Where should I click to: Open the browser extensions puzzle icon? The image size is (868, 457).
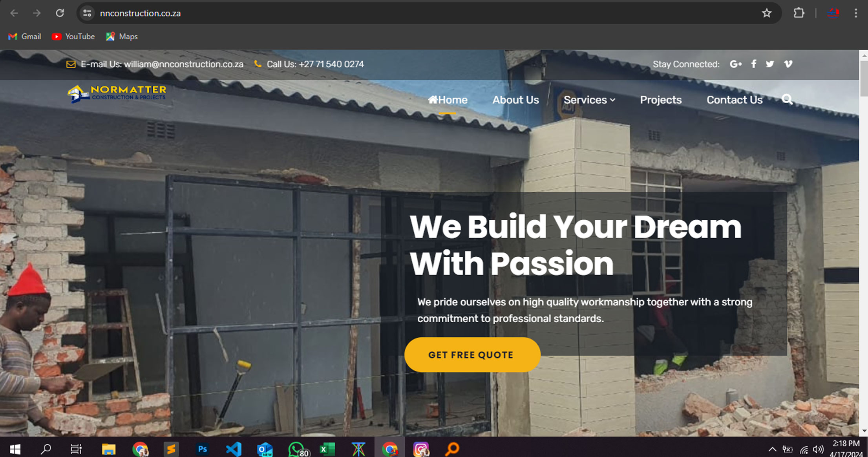[x=799, y=13]
